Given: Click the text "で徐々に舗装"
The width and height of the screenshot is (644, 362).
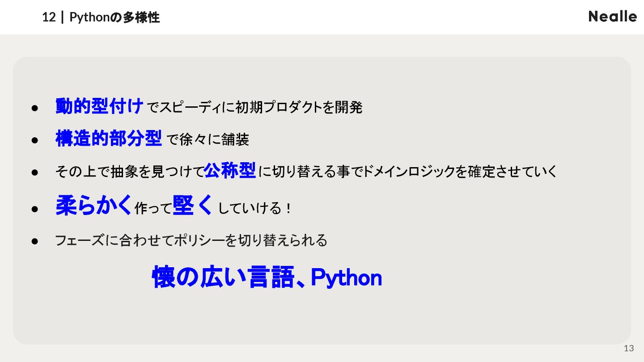Looking at the screenshot, I should (x=208, y=140).
